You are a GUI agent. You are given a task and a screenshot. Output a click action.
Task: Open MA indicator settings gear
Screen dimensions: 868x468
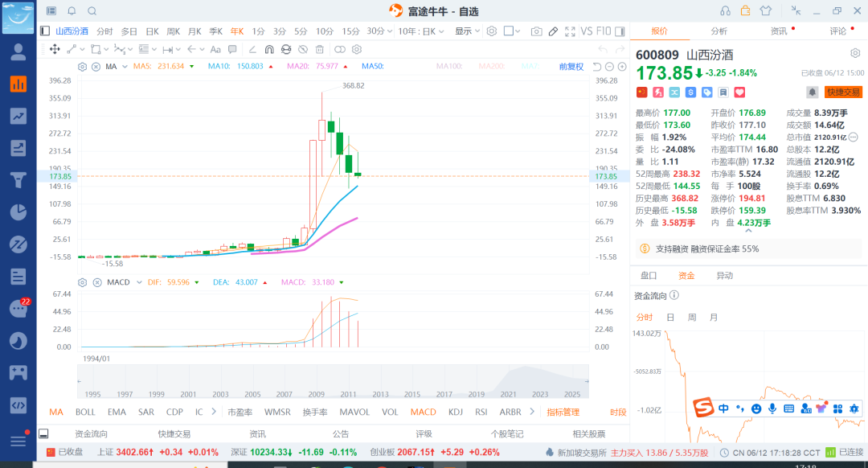(x=83, y=67)
